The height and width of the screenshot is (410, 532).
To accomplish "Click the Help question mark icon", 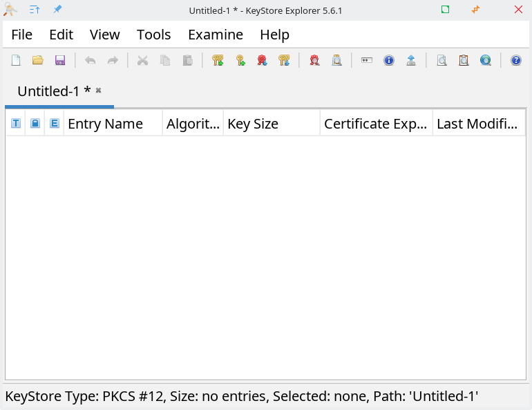I will pos(515,61).
